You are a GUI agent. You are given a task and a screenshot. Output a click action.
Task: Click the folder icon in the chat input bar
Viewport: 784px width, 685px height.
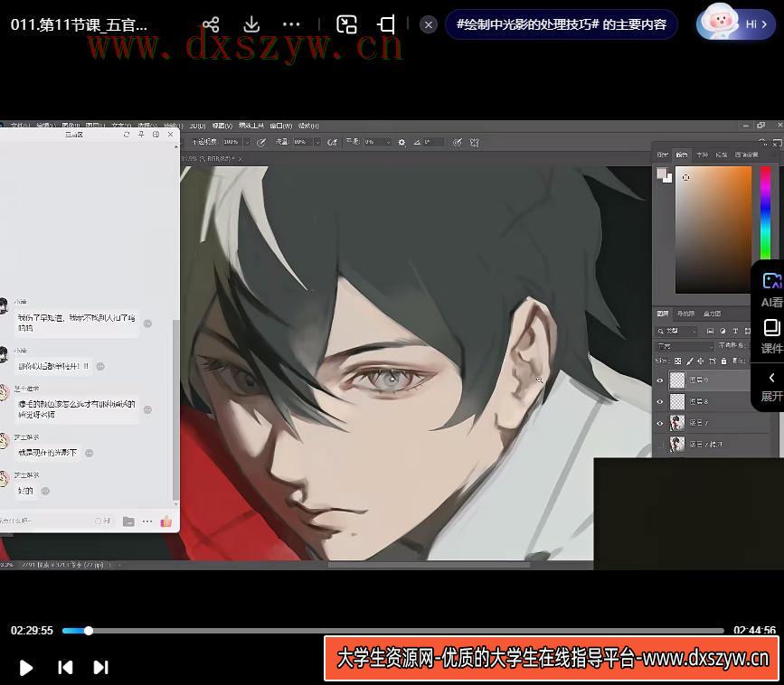coord(128,521)
